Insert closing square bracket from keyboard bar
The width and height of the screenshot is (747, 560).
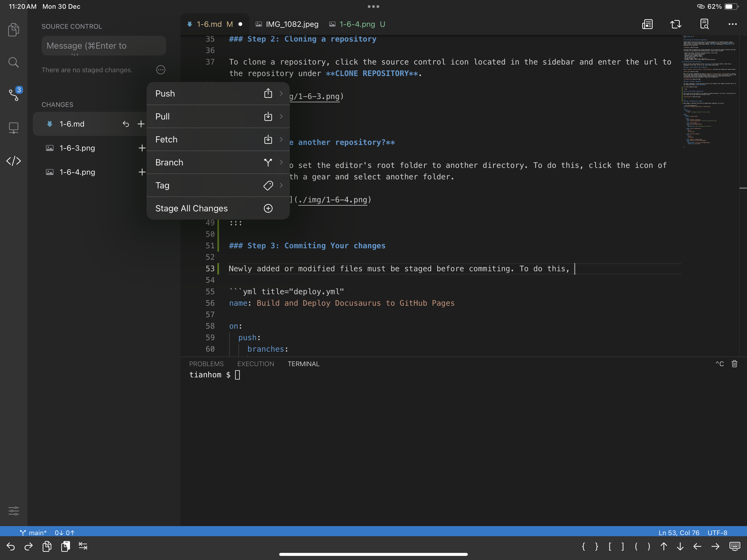pos(623,546)
